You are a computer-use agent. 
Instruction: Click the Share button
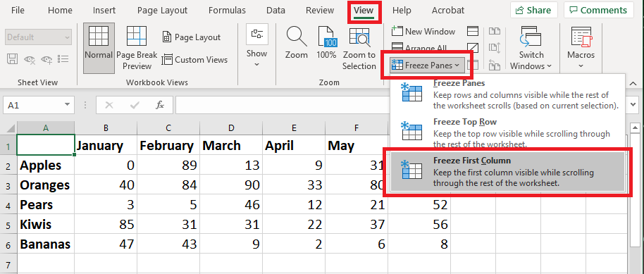(x=533, y=11)
